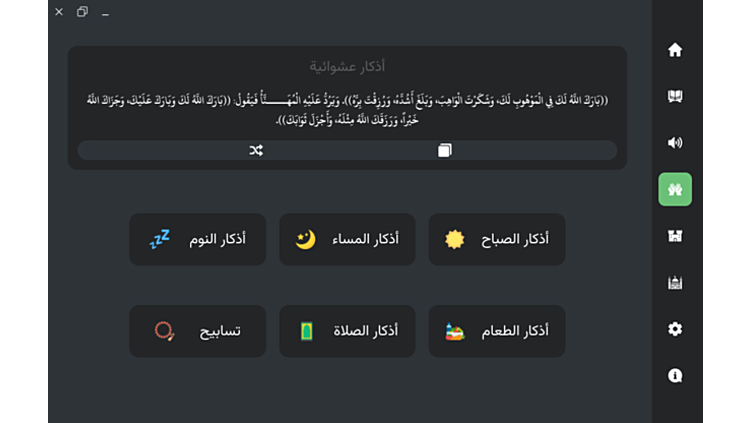This screenshot has height=423, width=752.
Task: Open أذكار الصباح morning adhkar
Action: coord(497,239)
